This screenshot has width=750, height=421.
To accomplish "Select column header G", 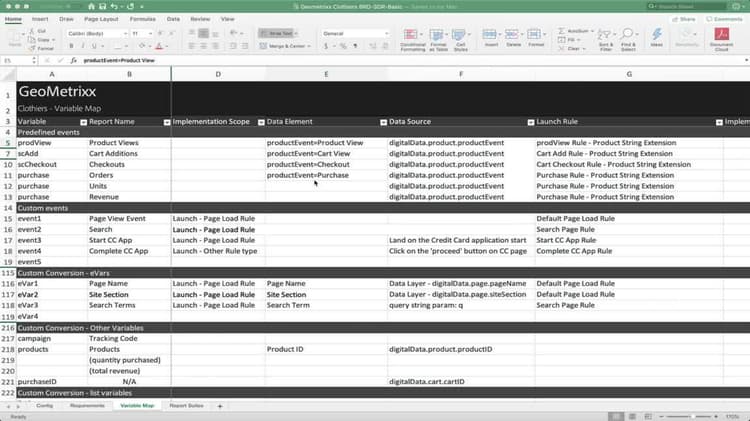I will click(x=629, y=74).
